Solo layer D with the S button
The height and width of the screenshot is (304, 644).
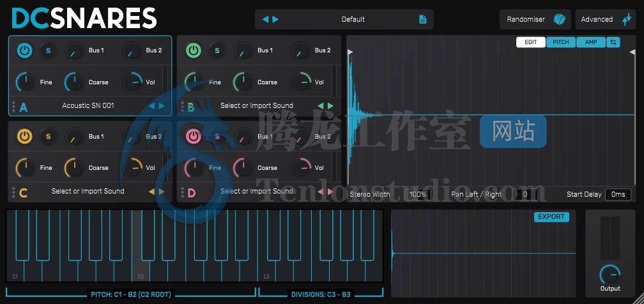click(x=217, y=137)
